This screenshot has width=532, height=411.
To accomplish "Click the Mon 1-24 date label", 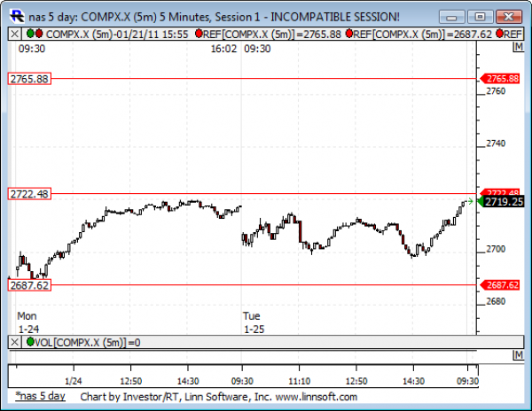I will point(28,322).
